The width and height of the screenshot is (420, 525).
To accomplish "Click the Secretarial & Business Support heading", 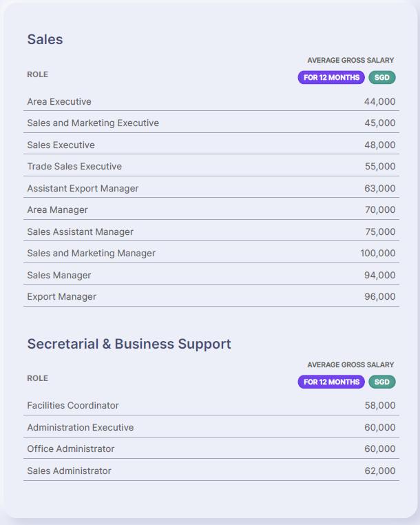I will click(x=129, y=344).
